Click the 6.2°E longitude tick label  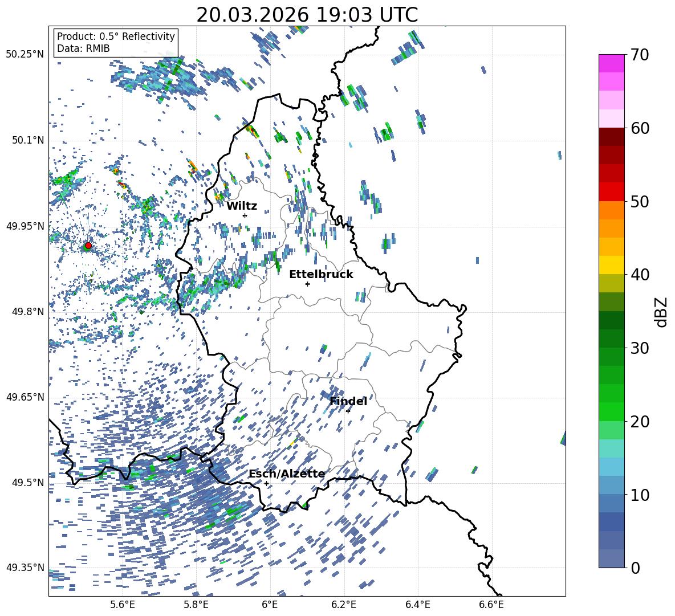[x=344, y=604]
